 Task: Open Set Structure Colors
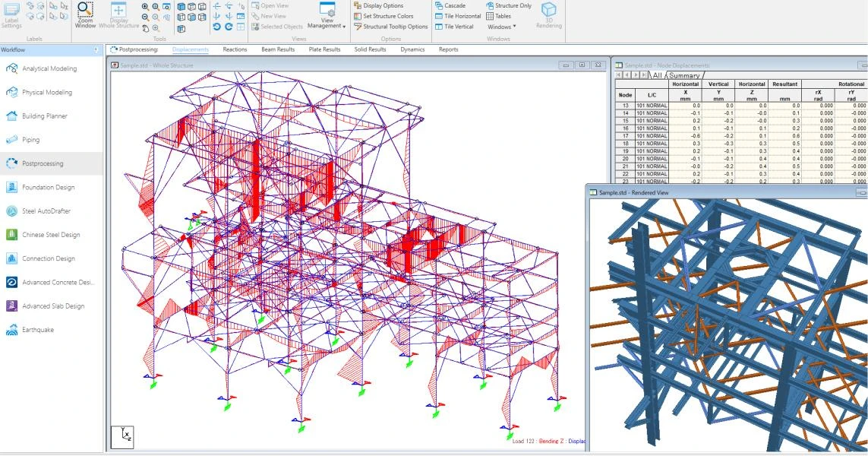(387, 16)
